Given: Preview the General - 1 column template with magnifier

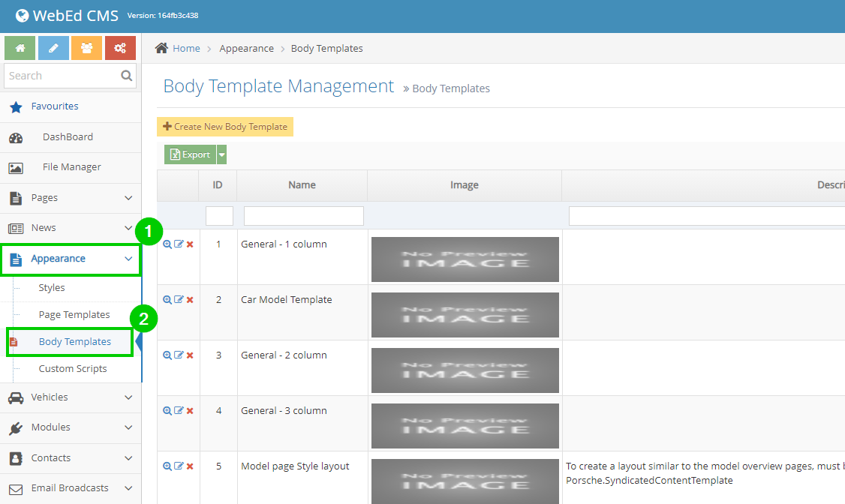Looking at the screenshot, I should (167, 243).
